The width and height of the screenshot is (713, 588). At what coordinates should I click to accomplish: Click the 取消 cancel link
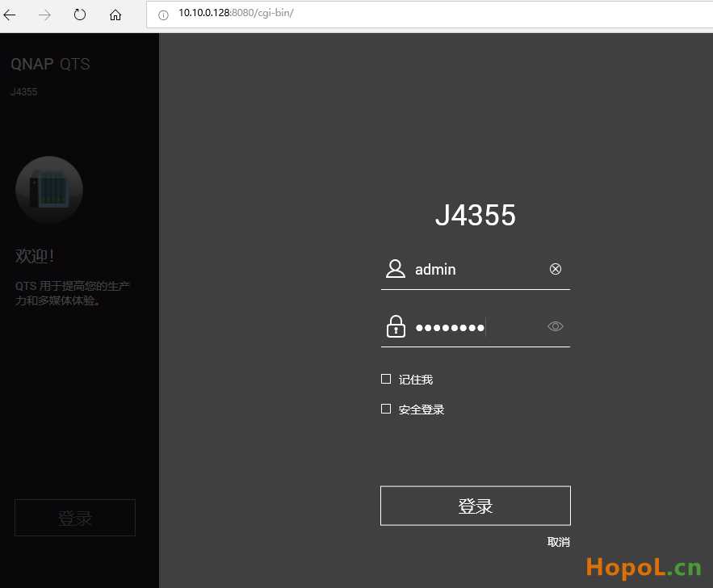pyautogui.click(x=559, y=542)
